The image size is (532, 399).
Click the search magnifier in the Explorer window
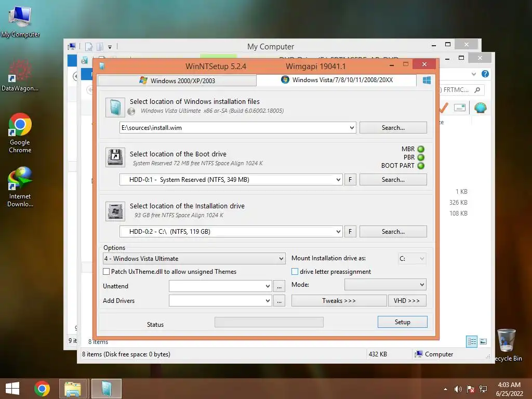coord(477,90)
